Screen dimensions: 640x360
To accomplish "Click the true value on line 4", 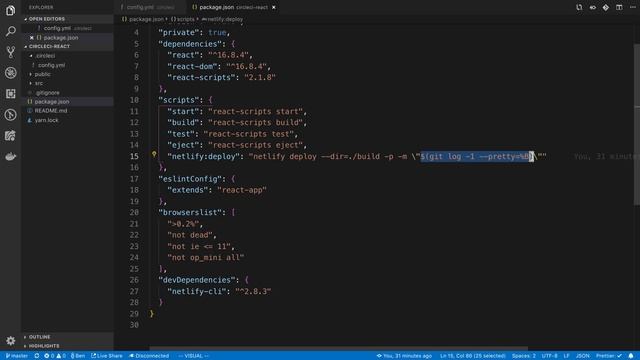I will pos(217,33).
